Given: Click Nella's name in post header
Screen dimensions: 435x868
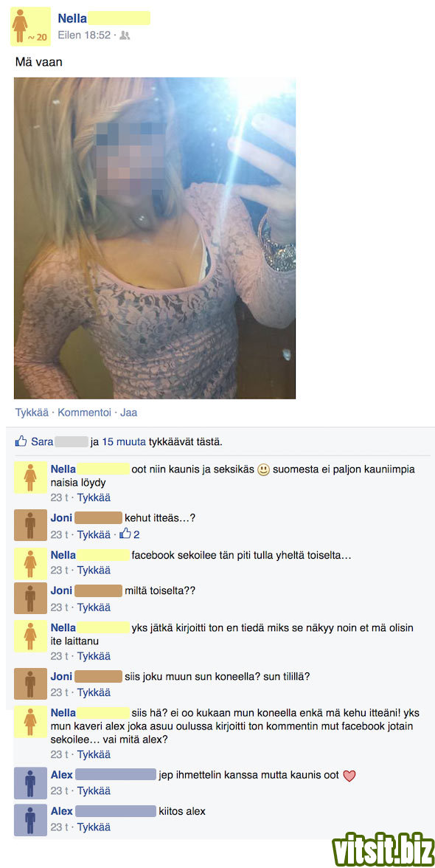Looking at the screenshot, I should pos(72,18).
